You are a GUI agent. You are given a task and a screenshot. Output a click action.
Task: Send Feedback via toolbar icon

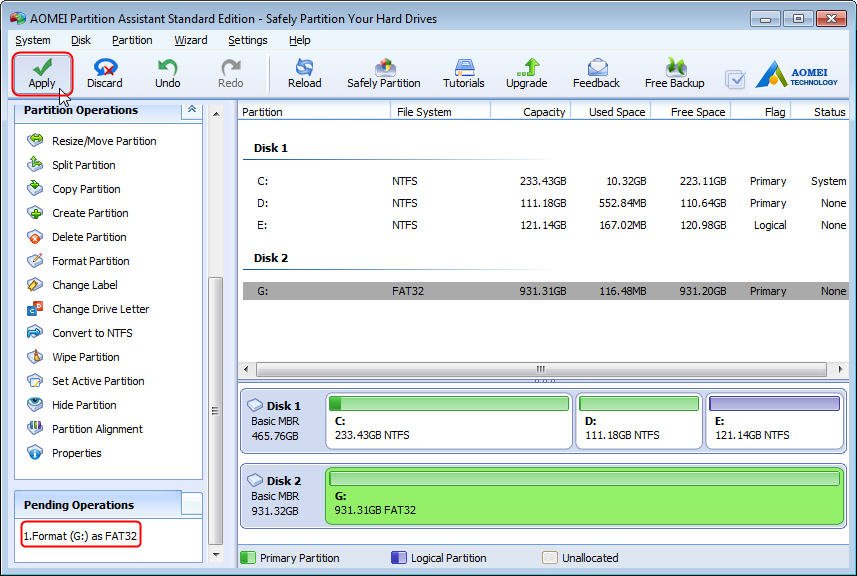pos(596,74)
